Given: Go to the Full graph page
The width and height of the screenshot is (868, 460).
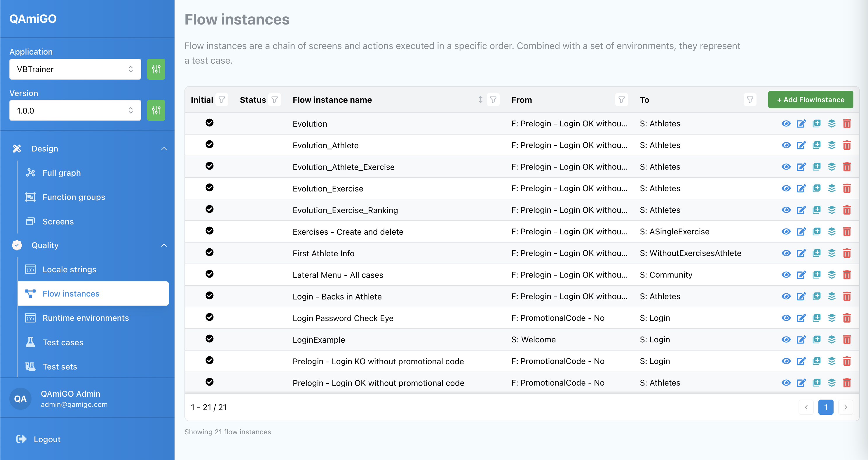Looking at the screenshot, I should [x=61, y=173].
